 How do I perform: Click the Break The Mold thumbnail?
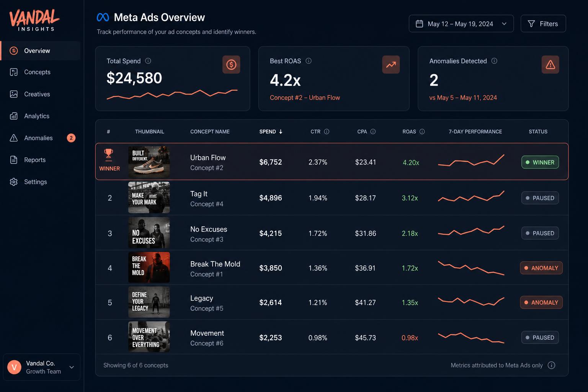point(149,267)
